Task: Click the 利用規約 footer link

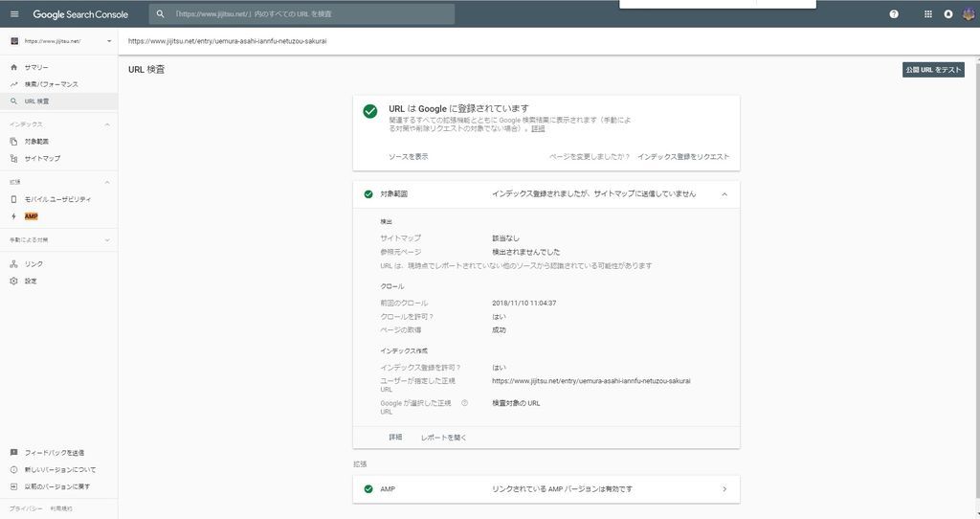Action: tap(61, 508)
